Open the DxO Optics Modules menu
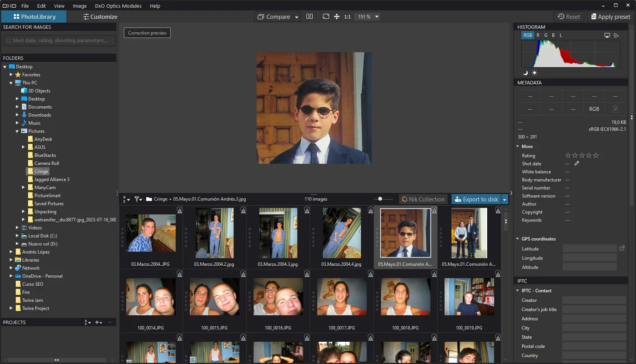The width and height of the screenshot is (636, 364). (x=118, y=6)
